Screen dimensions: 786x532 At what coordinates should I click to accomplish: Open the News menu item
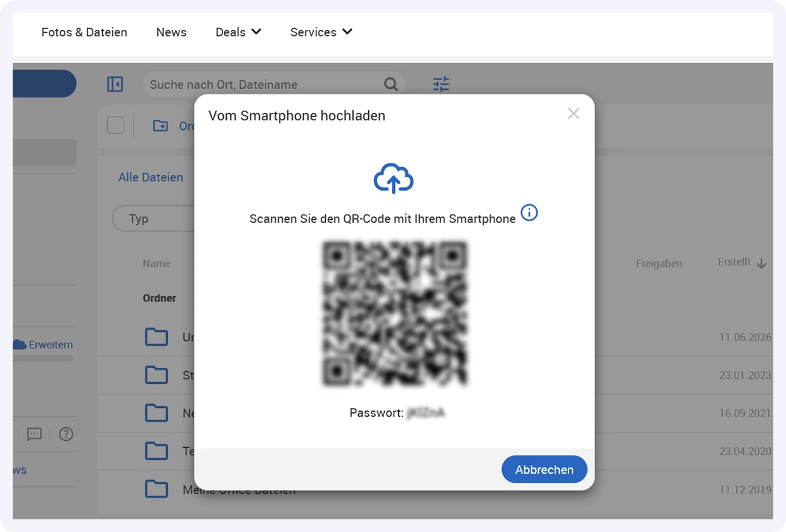click(171, 32)
